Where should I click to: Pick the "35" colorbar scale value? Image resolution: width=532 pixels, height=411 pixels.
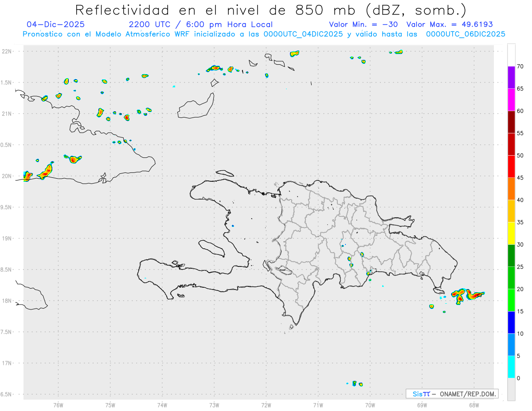(x=520, y=222)
